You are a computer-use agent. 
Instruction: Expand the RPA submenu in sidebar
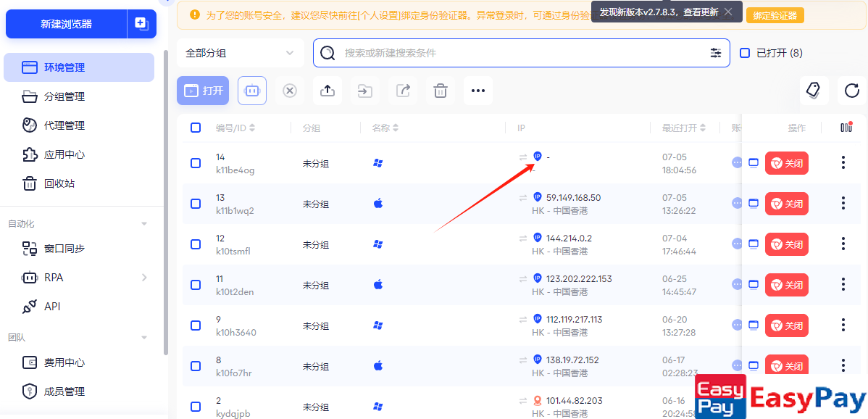(x=144, y=278)
